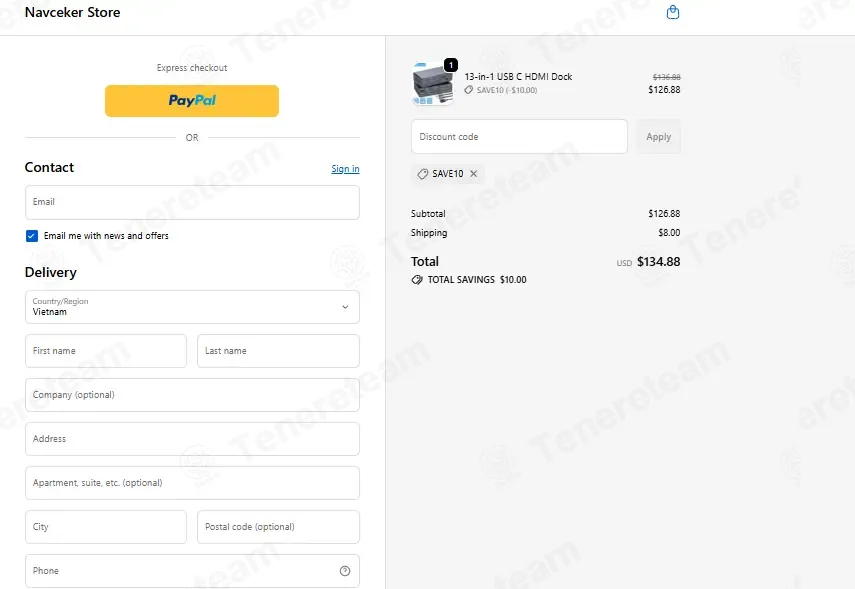The height and width of the screenshot is (589, 855).
Task: Click the Discount code input box
Action: coord(519,136)
